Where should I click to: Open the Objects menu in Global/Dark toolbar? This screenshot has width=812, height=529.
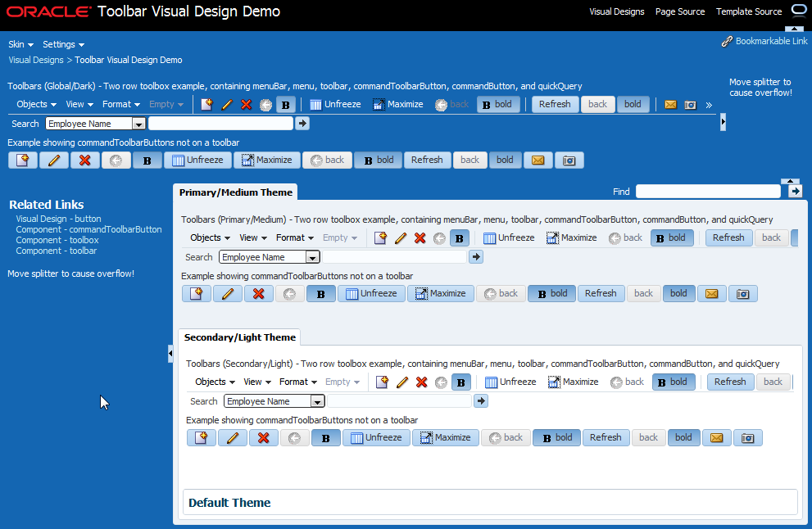click(36, 105)
